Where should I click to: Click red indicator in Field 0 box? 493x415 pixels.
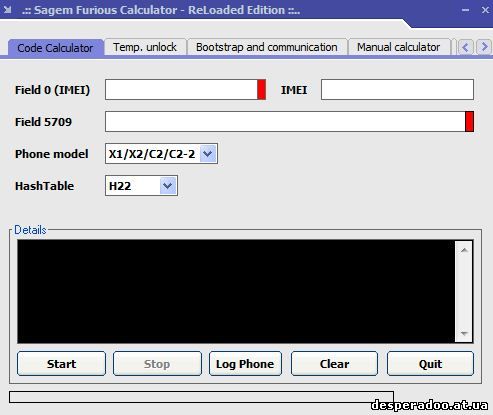[261, 89]
